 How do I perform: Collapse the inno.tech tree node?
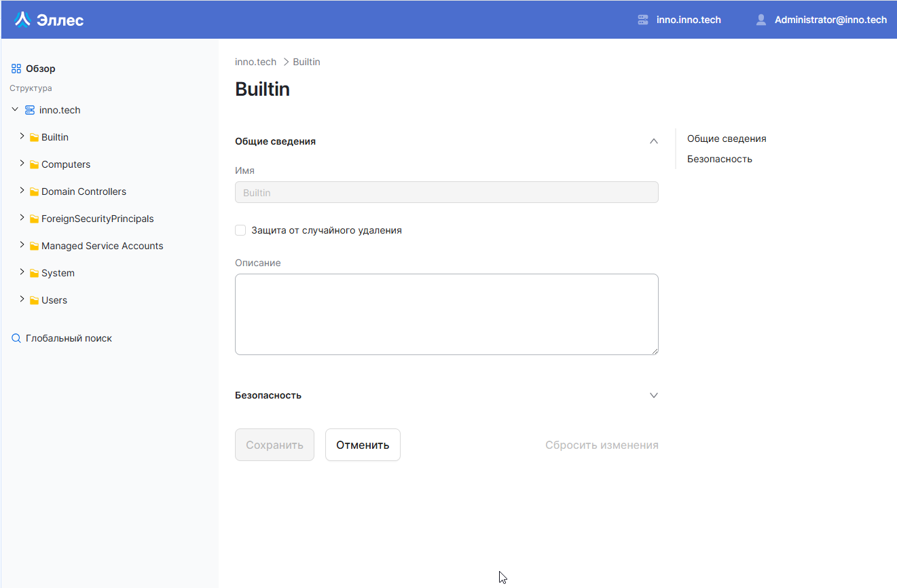[x=14, y=109]
